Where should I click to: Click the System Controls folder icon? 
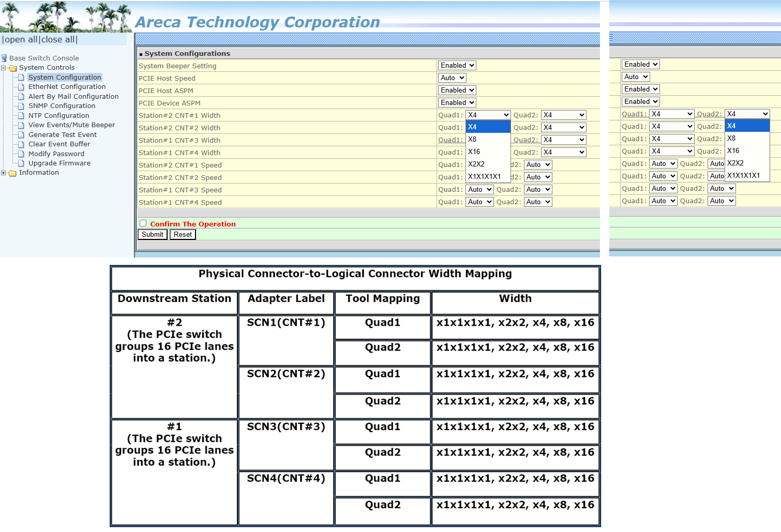[13, 68]
